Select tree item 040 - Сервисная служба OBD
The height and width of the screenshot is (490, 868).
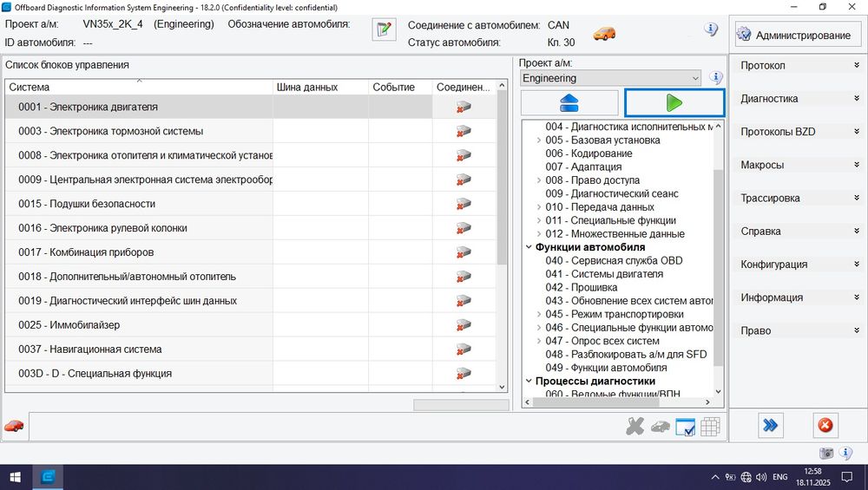pyautogui.click(x=614, y=260)
